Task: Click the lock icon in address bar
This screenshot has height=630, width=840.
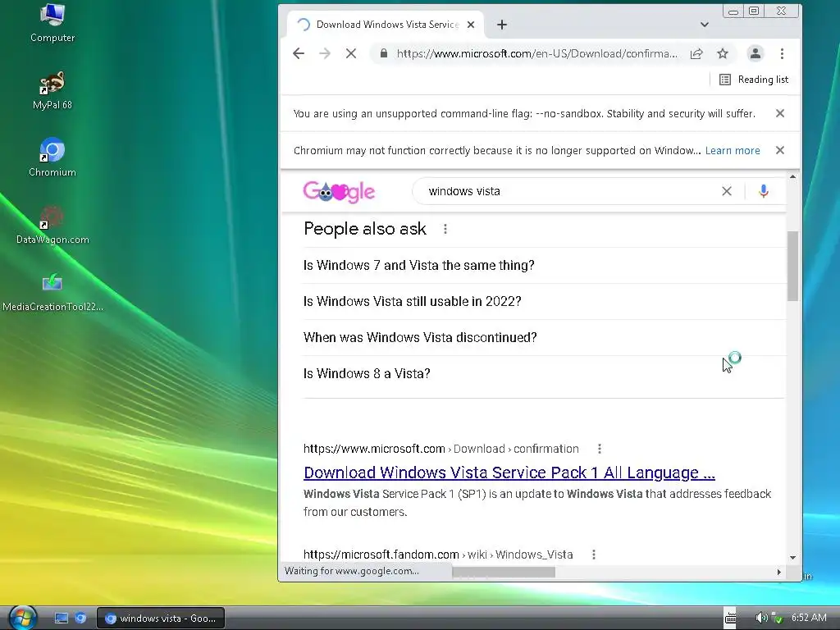Action: pyautogui.click(x=384, y=53)
